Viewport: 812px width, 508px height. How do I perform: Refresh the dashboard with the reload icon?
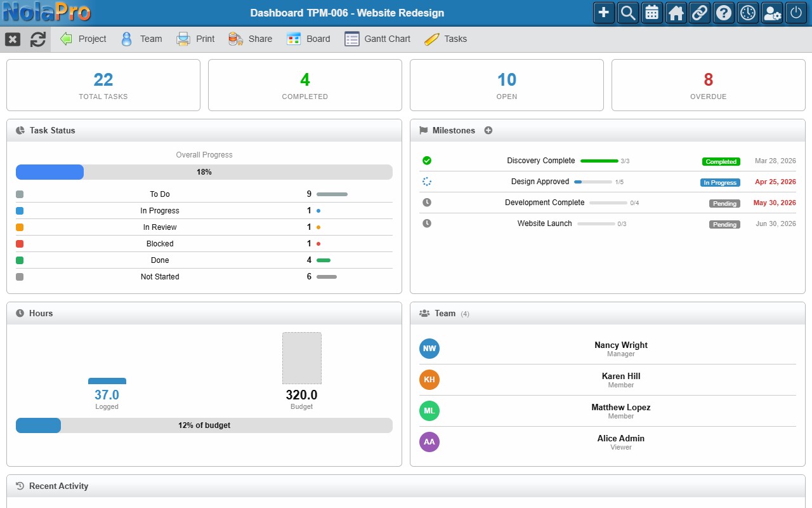tap(38, 39)
